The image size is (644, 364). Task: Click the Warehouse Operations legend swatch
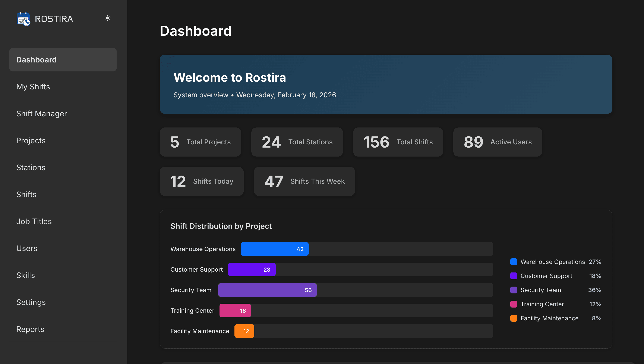[x=514, y=262]
